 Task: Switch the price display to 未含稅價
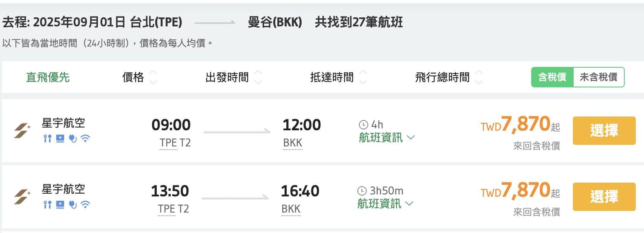(x=598, y=77)
